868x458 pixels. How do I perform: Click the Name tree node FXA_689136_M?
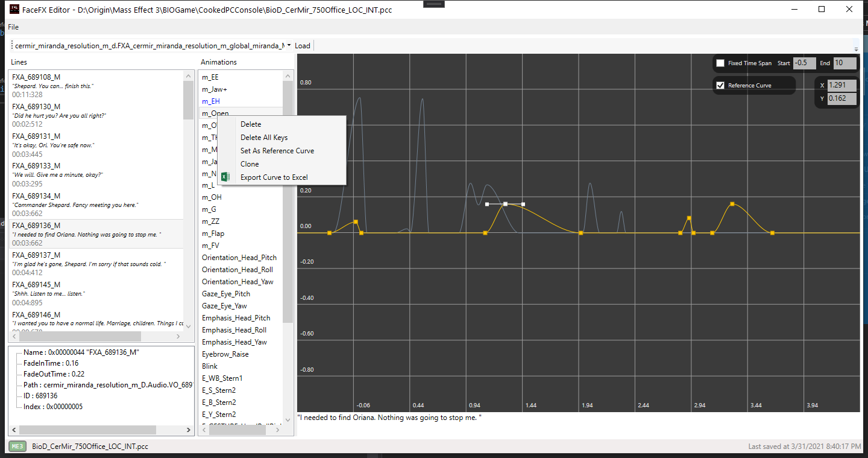[x=81, y=352]
